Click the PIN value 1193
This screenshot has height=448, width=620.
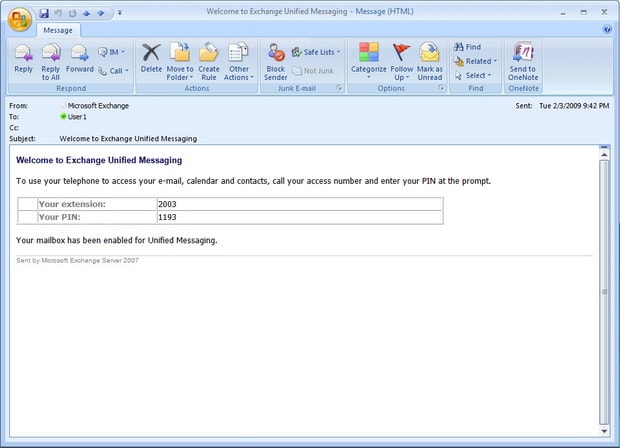pos(167,217)
